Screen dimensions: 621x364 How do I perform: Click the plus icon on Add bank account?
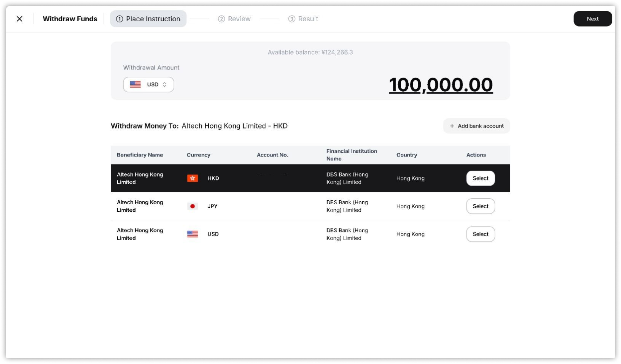coord(452,126)
